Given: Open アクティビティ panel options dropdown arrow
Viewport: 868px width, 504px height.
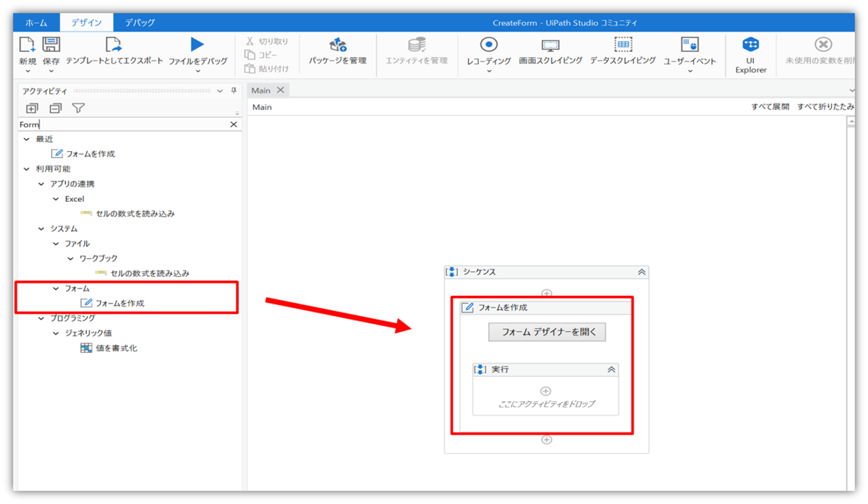Looking at the screenshot, I should pyautogui.click(x=220, y=91).
